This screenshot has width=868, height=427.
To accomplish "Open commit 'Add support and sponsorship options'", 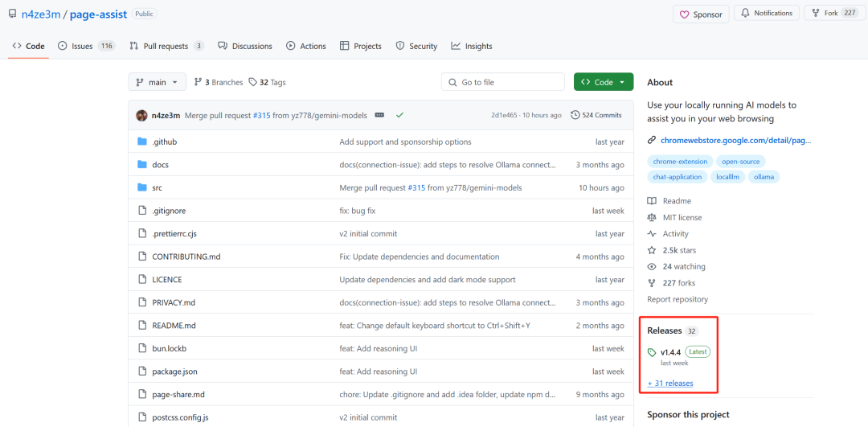I will [405, 142].
